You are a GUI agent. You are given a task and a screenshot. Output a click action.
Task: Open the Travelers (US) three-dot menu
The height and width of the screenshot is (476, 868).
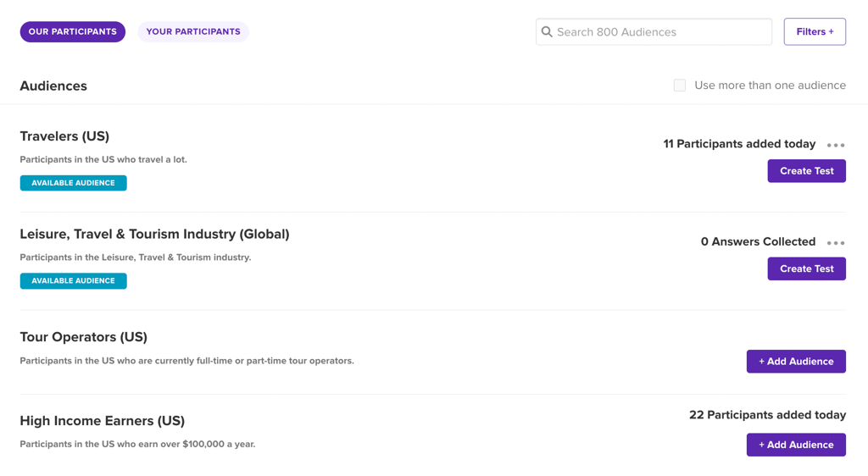tap(836, 145)
